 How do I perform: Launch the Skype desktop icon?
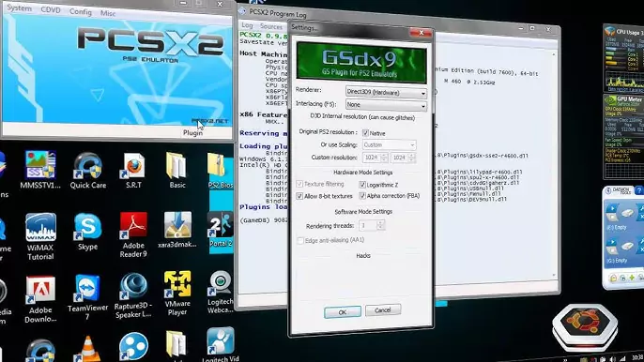(x=87, y=232)
